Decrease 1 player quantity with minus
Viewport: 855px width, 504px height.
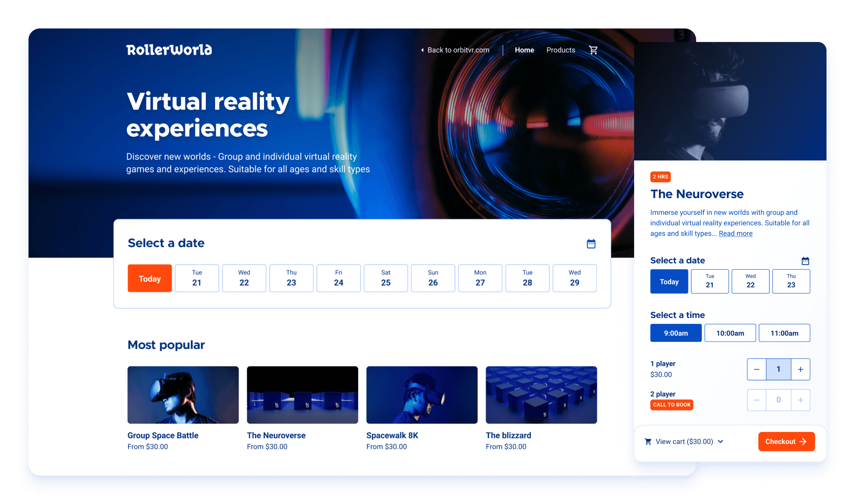[756, 369]
